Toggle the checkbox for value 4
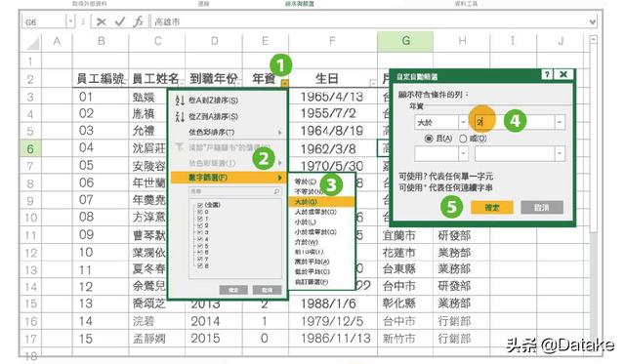Screen dimensions: 625x364 [x=200, y=239]
